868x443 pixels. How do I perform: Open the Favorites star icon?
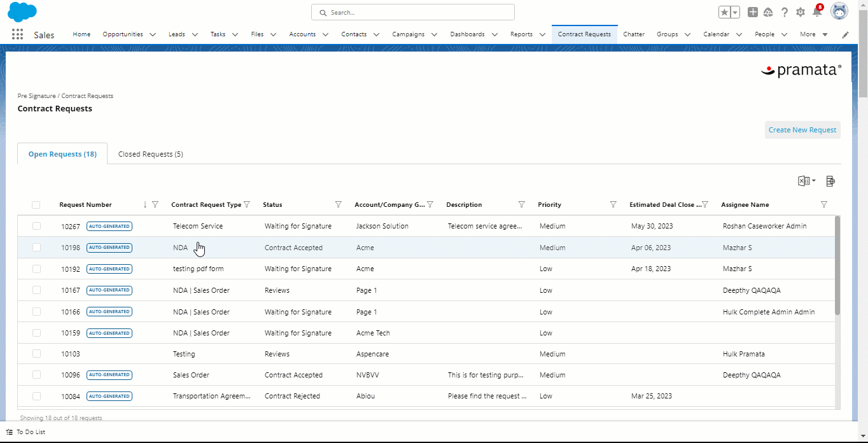(724, 12)
